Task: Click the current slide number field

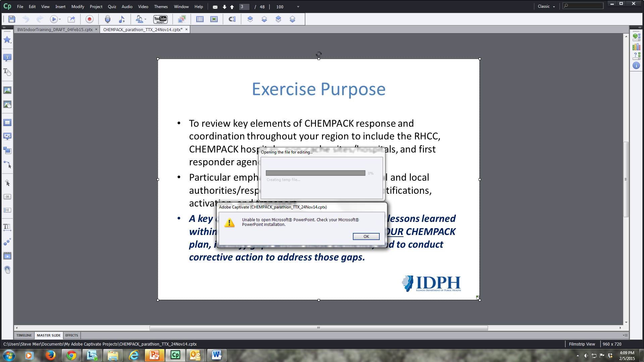Action: [x=244, y=7]
